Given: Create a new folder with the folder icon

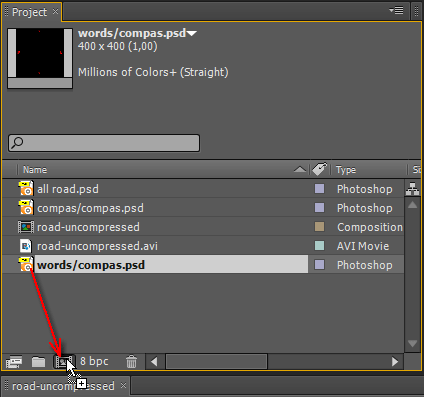Looking at the screenshot, I should pos(38,362).
